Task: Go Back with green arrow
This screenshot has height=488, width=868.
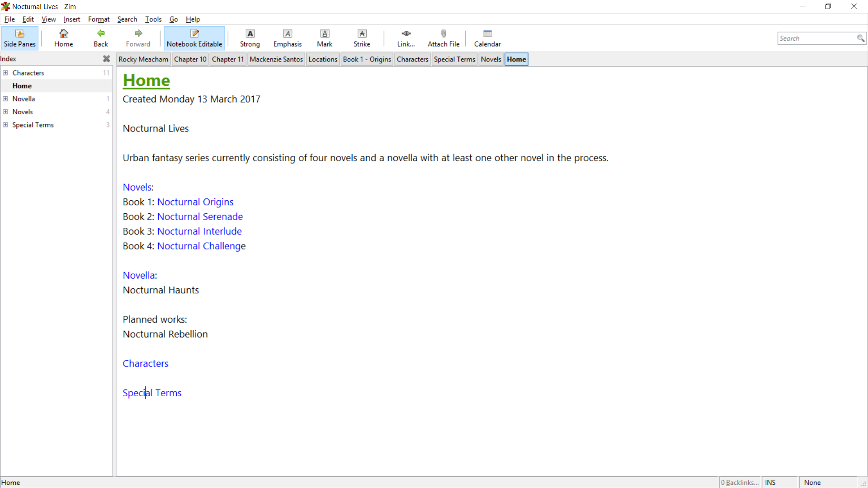Action: point(101,38)
